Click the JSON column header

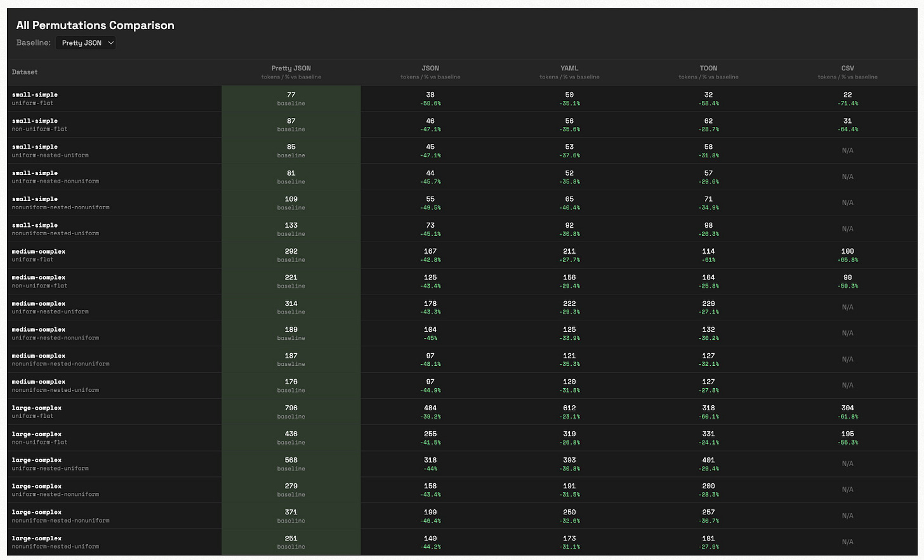pyautogui.click(x=430, y=72)
